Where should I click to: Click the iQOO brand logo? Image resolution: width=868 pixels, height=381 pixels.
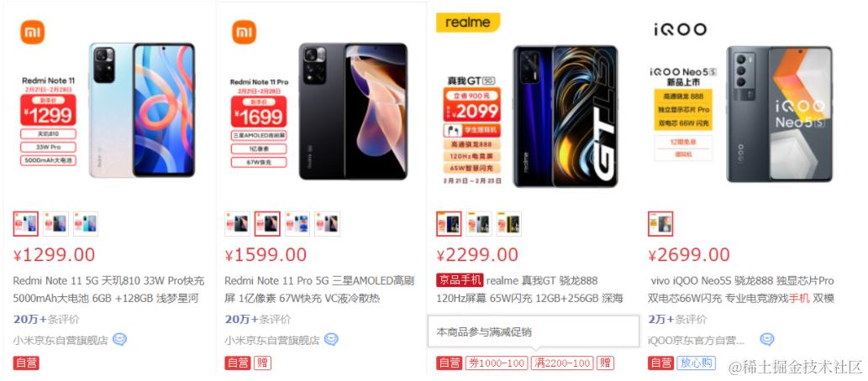click(680, 29)
